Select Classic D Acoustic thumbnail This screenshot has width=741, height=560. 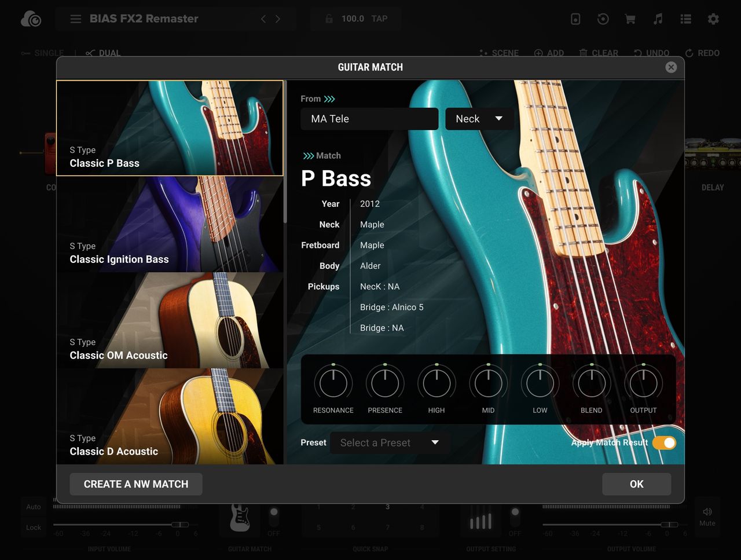tap(170, 416)
